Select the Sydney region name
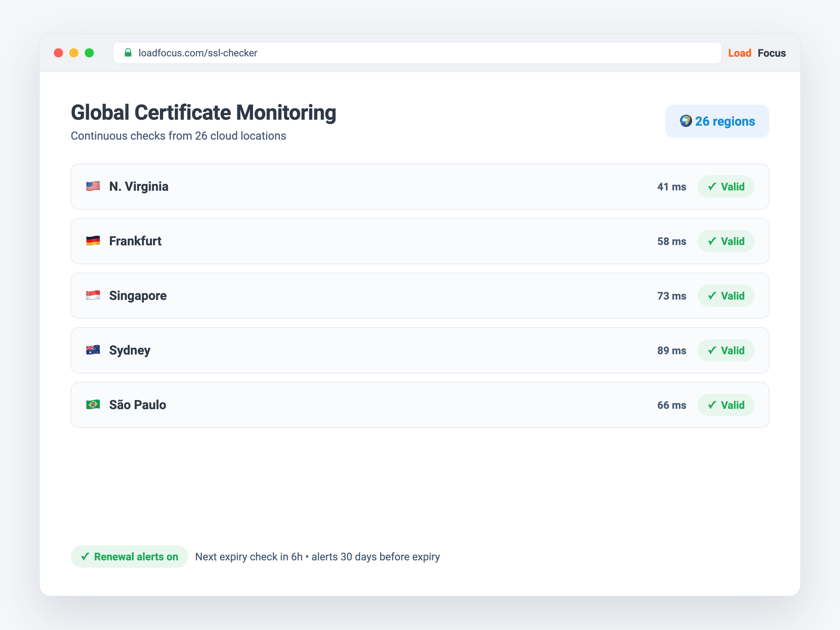 129,350
